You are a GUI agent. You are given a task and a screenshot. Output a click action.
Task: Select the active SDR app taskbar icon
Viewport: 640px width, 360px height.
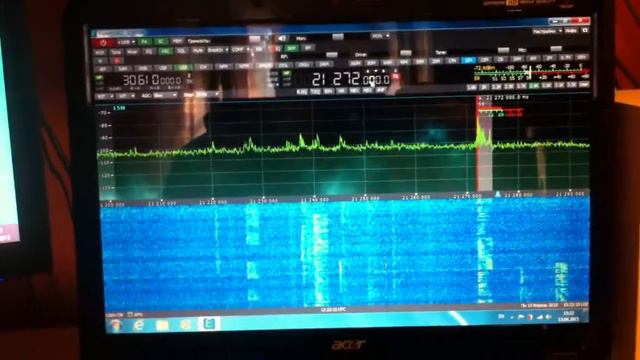(209, 324)
